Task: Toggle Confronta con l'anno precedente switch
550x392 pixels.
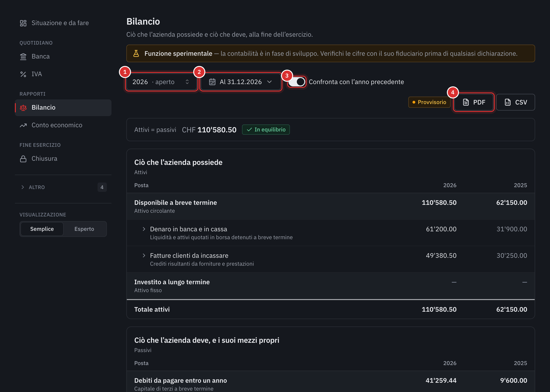Action: coord(297,82)
